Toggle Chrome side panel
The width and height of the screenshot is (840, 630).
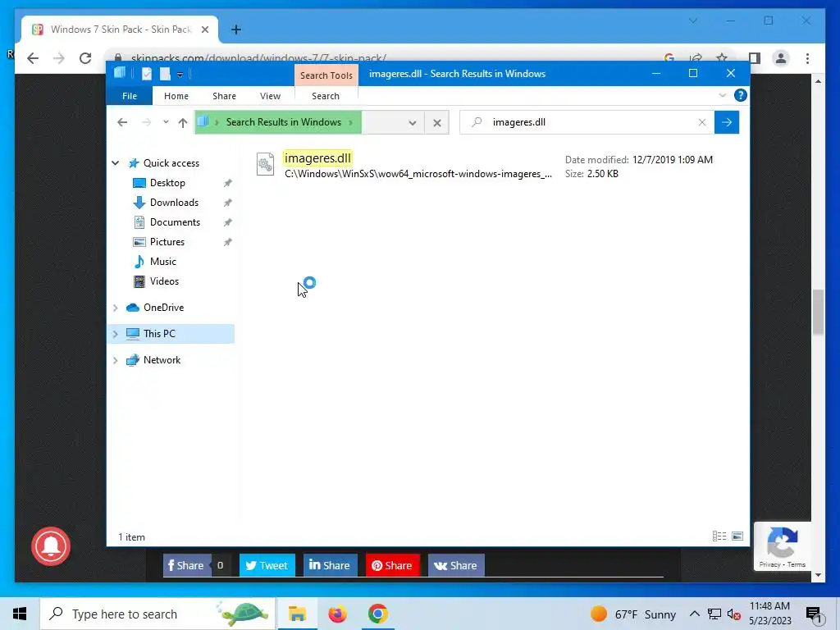point(755,58)
